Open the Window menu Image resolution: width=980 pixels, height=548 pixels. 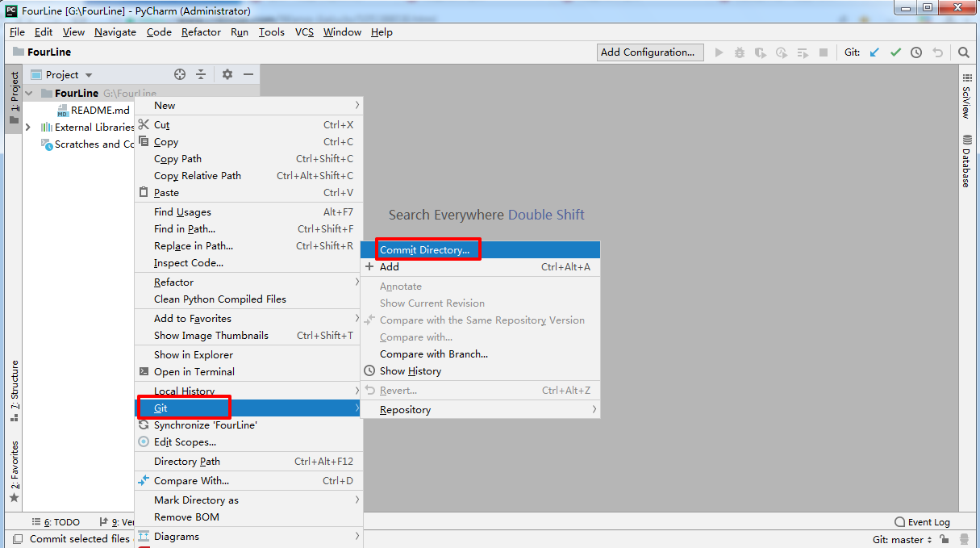[x=342, y=32]
